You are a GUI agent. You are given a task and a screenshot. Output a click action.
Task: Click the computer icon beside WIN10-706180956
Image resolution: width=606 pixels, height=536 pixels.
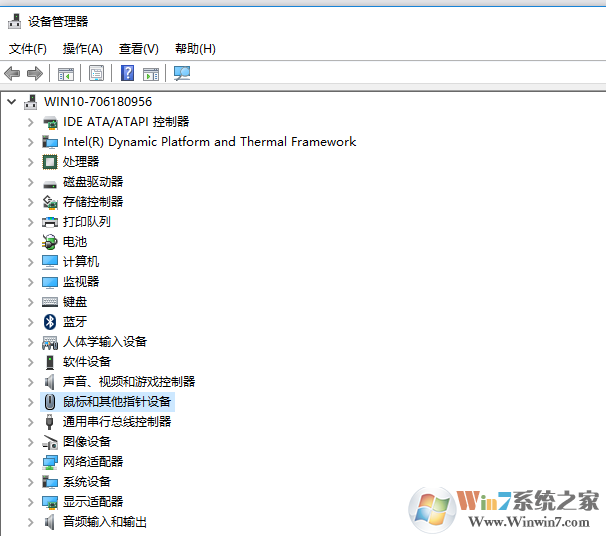[x=31, y=102]
